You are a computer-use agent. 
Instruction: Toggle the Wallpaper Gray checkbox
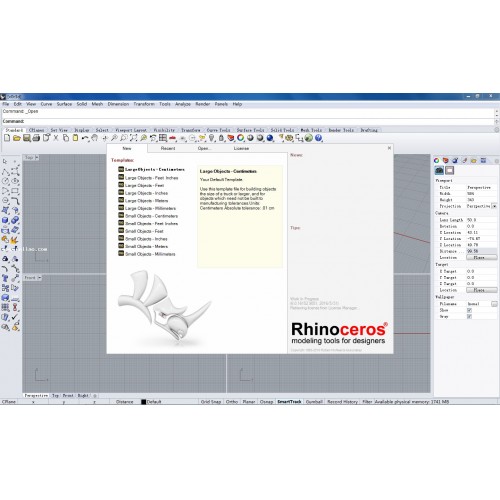pos(469,316)
